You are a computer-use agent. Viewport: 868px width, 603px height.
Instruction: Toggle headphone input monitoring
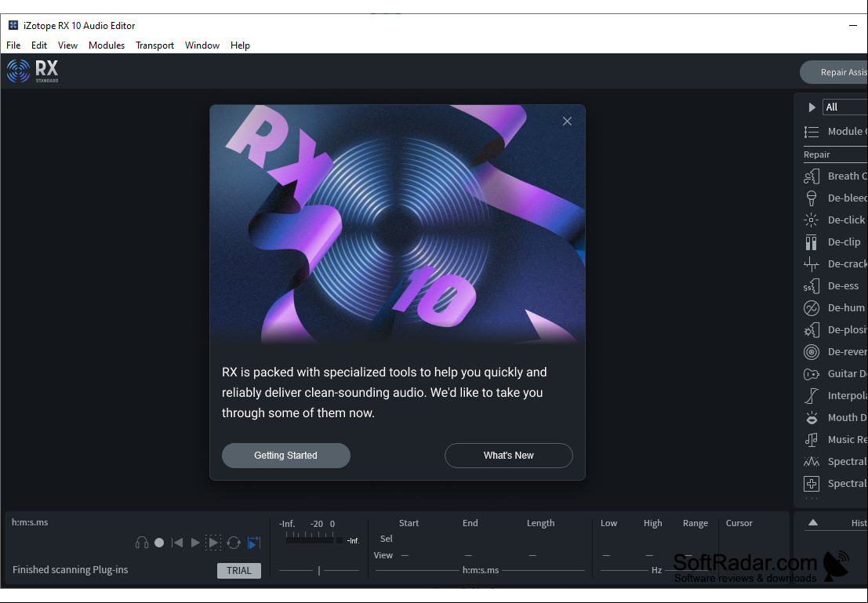click(142, 543)
